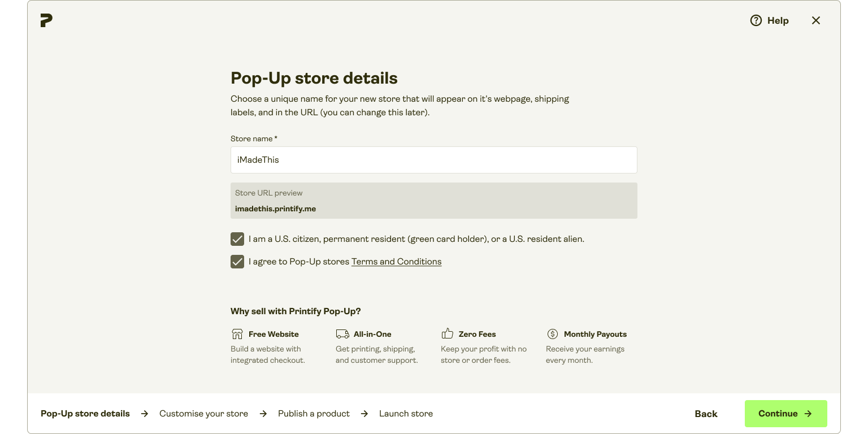Click the Free Website storefront icon

(237, 334)
